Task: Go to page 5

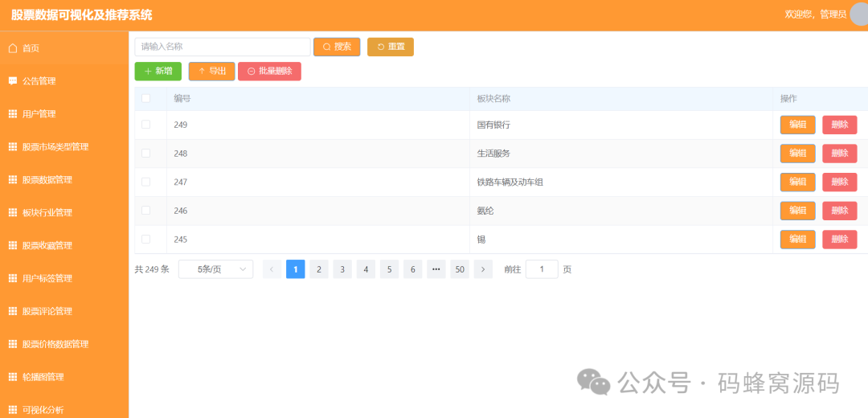Action: tap(389, 269)
